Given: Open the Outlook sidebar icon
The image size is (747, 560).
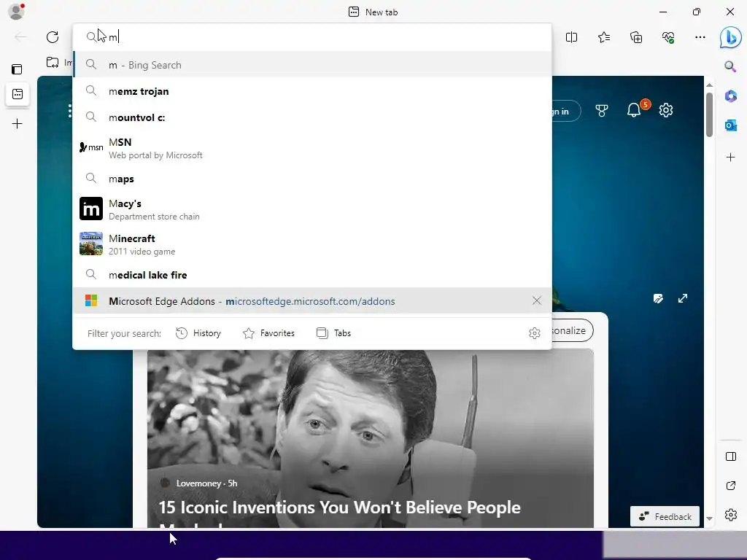Looking at the screenshot, I should coord(730,125).
